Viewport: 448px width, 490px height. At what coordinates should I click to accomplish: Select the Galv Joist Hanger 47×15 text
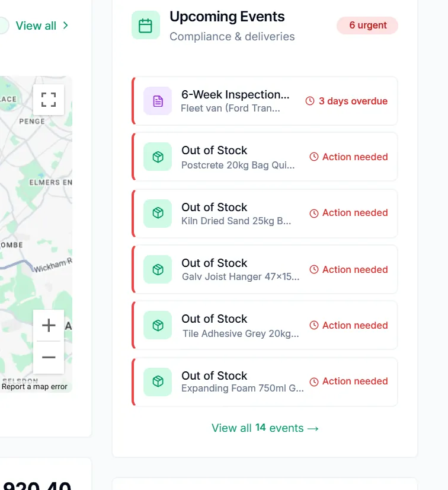click(241, 276)
